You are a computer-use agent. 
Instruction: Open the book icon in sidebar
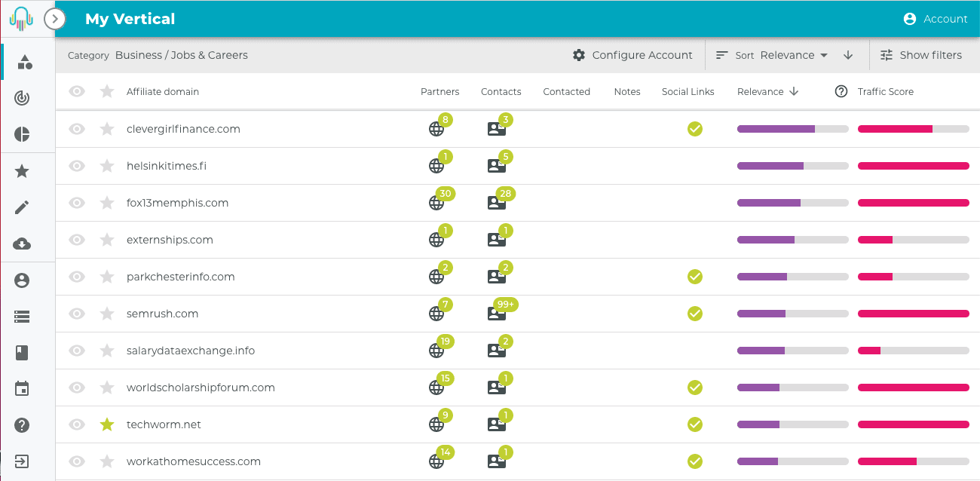point(23,353)
